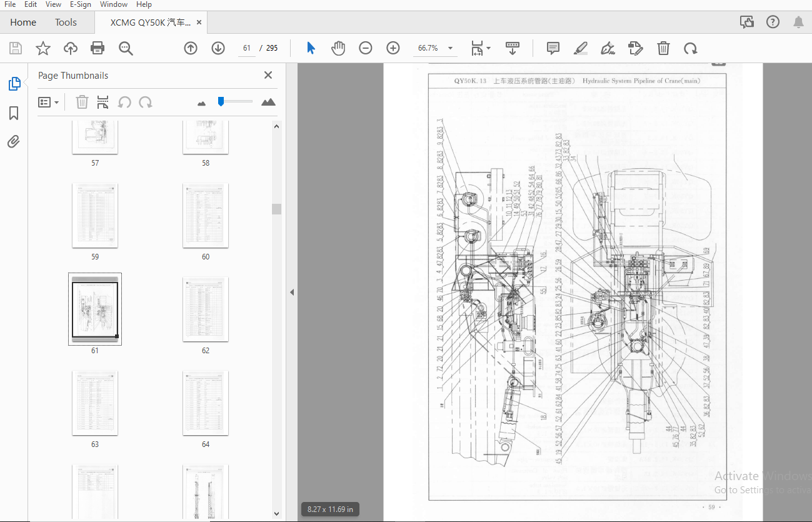
Task: Open the Find text magnifier tool
Action: [126, 48]
